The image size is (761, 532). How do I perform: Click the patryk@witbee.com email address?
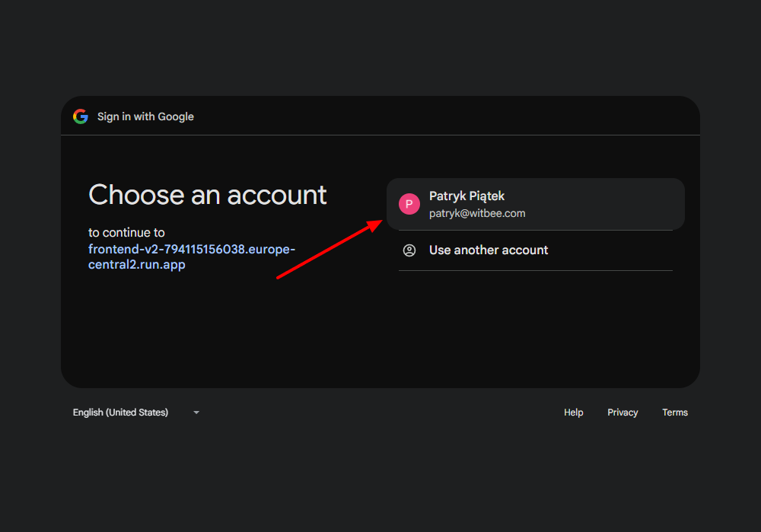pos(477,214)
